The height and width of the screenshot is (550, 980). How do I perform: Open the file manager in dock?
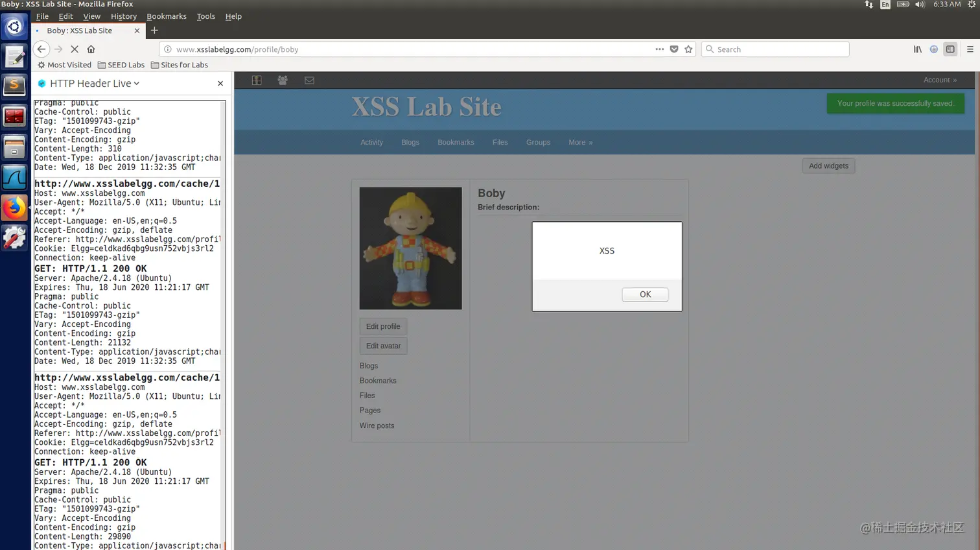[14, 147]
